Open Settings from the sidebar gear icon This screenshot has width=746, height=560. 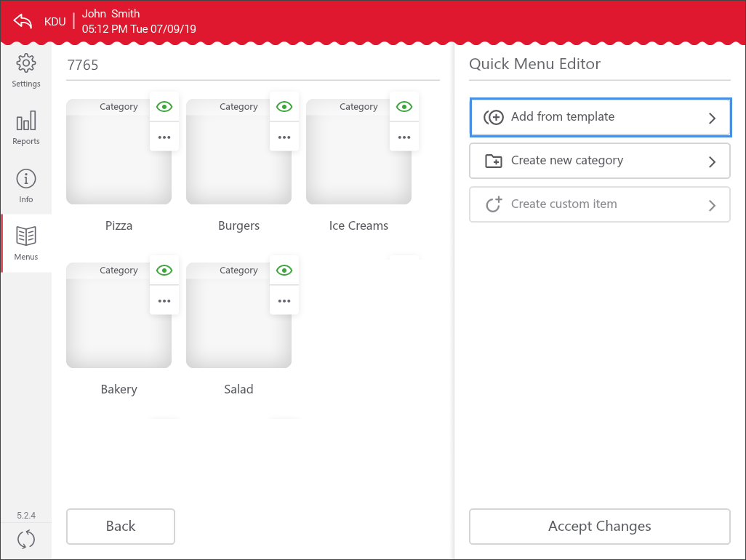click(x=26, y=71)
